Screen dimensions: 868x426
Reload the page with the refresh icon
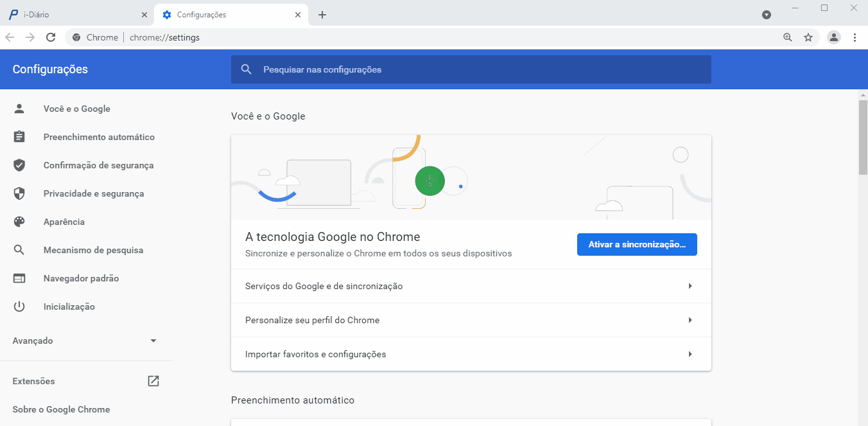click(x=51, y=37)
